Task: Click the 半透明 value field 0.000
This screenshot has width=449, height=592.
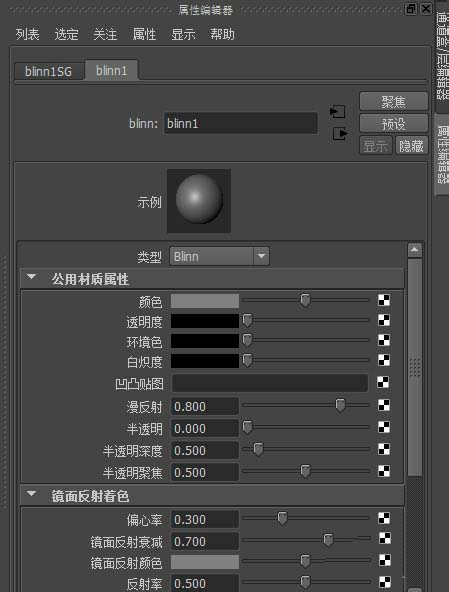Action: (x=205, y=429)
